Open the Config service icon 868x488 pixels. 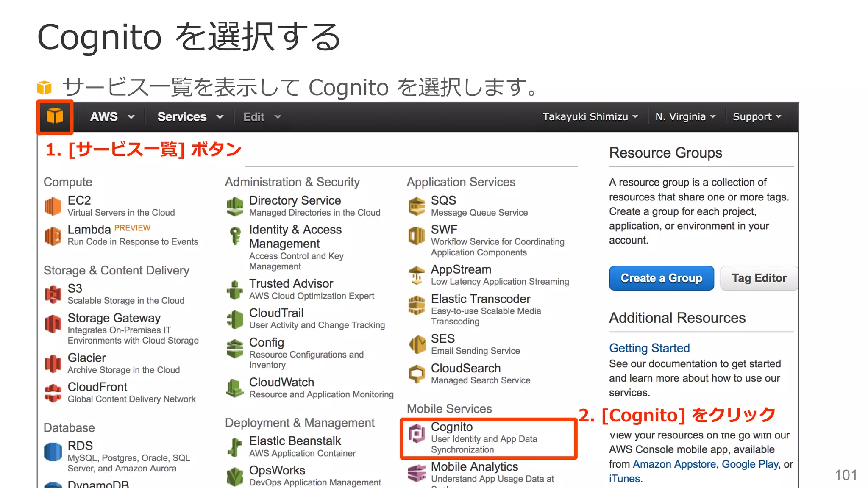click(x=235, y=349)
